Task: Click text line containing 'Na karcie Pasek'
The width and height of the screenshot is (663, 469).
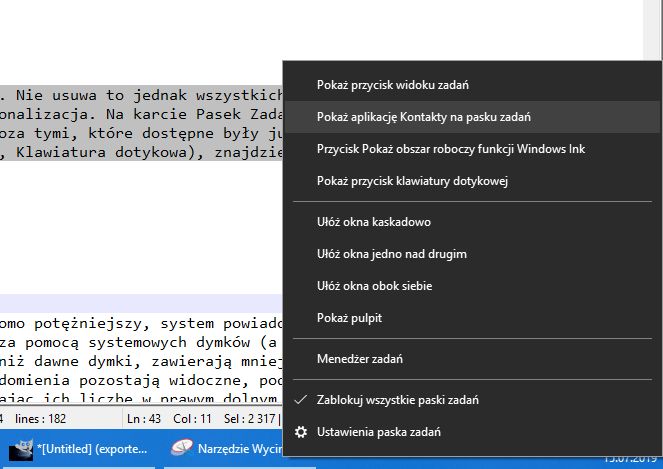Action: click(141, 114)
